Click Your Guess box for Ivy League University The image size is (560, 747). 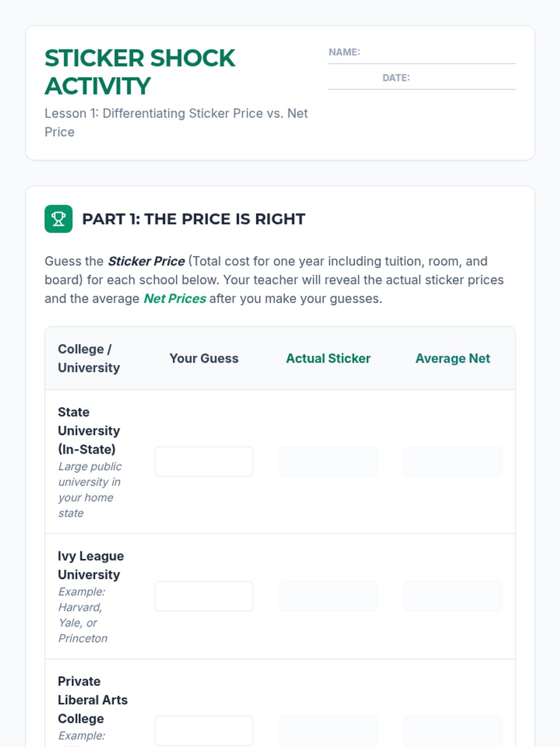[x=204, y=596]
